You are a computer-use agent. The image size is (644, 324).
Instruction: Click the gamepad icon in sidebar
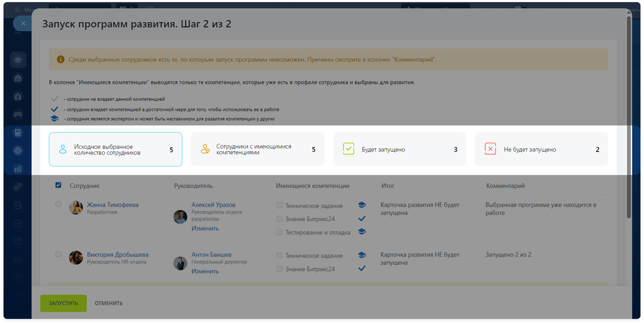point(18,114)
